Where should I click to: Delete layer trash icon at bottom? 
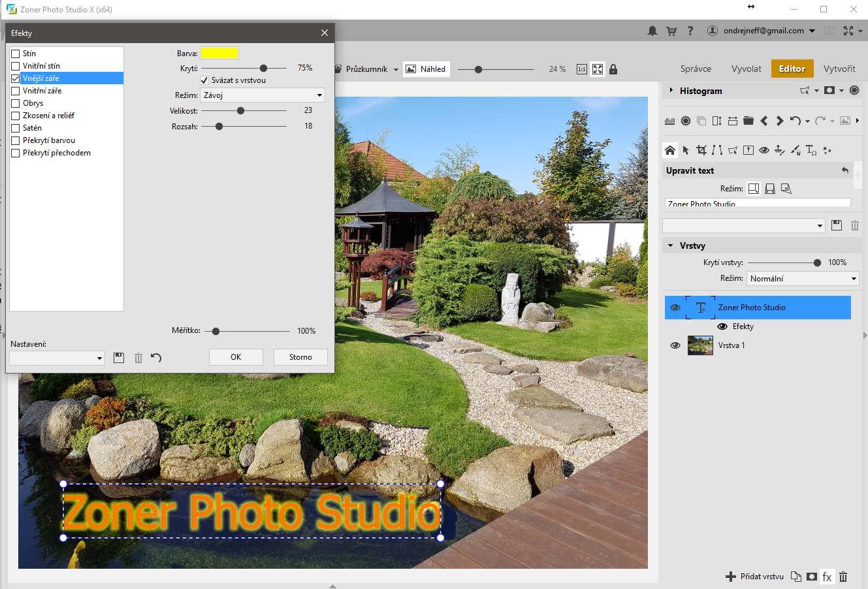[843, 577]
